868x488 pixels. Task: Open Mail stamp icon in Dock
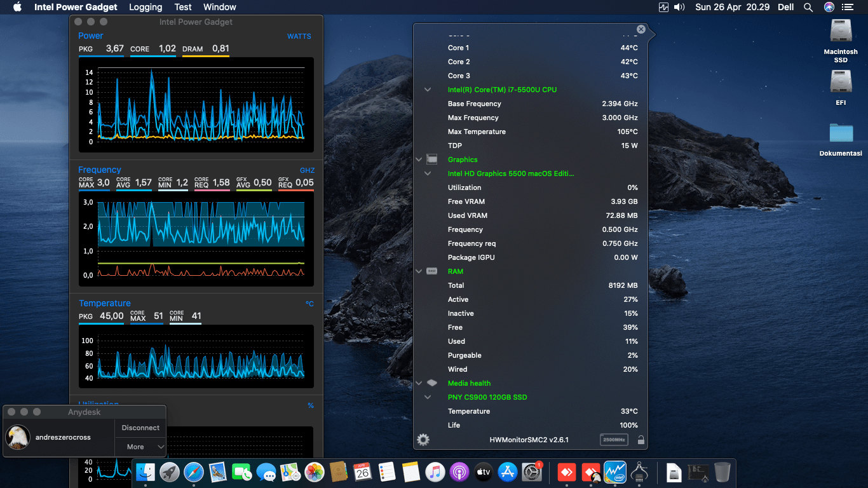[x=218, y=471]
